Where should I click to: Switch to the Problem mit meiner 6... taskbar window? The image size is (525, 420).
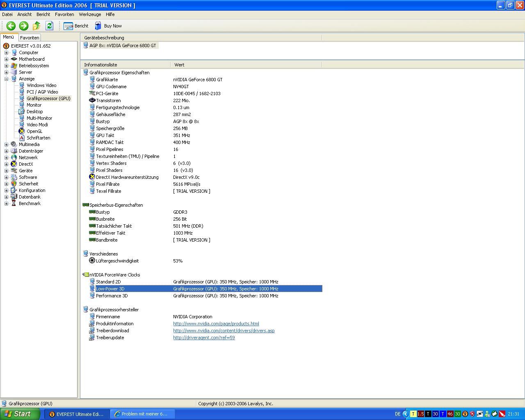point(142,414)
